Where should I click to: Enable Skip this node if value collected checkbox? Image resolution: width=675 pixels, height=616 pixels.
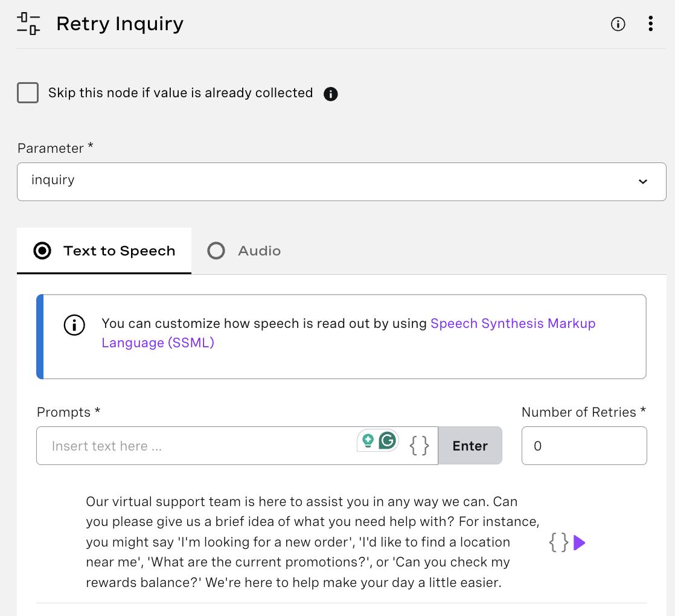click(28, 92)
